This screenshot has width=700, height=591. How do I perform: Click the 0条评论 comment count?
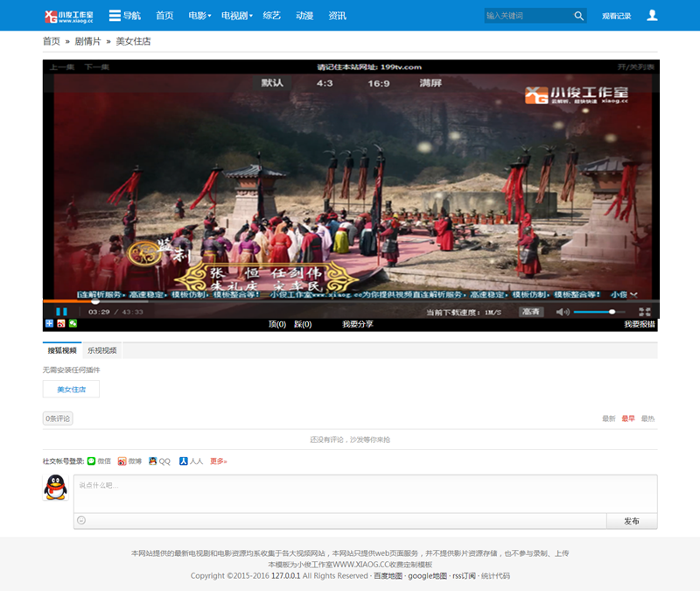(x=58, y=419)
